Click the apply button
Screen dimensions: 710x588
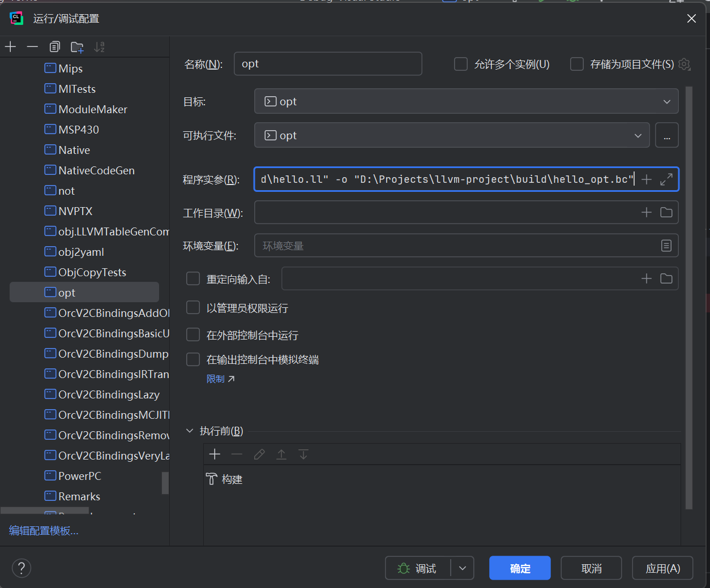coord(662,568)
